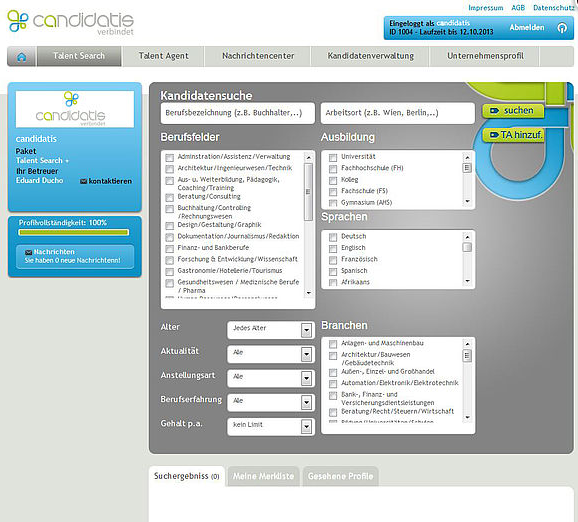
Task: Click the TA hinzuf. button
Action: (x=513, y=135)
